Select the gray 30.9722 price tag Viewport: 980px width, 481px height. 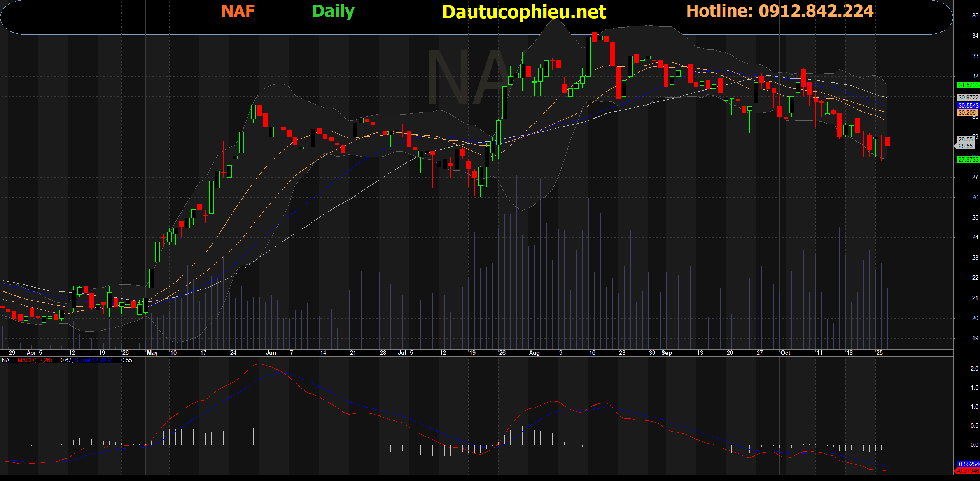(968, 98)
